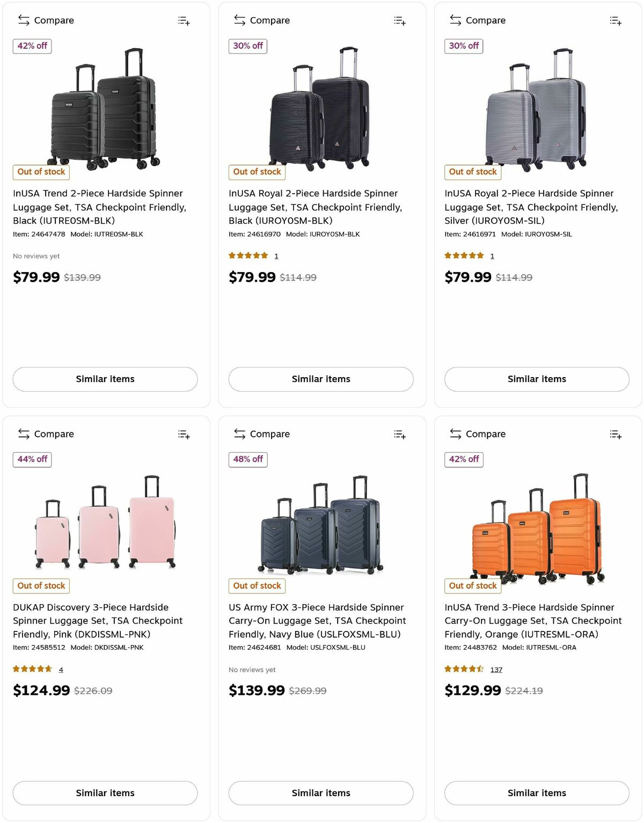The width and height of the screenshot is (644, 823).
Task: View the 4 reviews for DUKAP Discovery
Action: coord(61,670)
